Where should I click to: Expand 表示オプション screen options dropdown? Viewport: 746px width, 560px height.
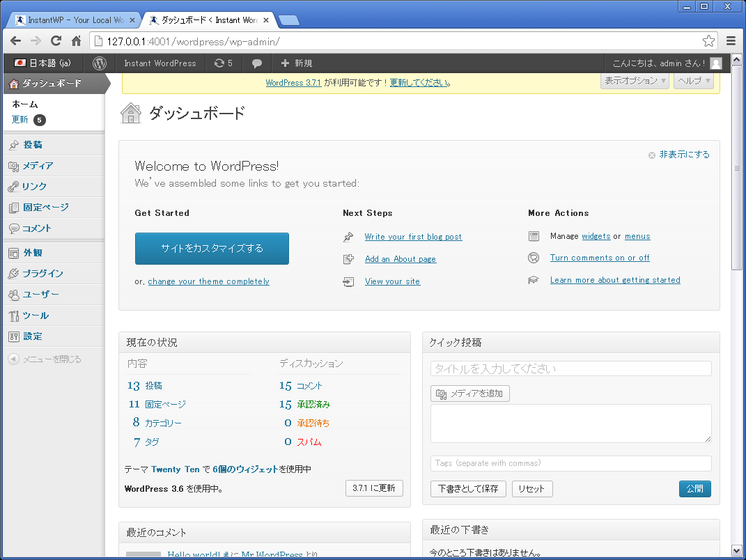pyautogui.click(x=635, y=81)
